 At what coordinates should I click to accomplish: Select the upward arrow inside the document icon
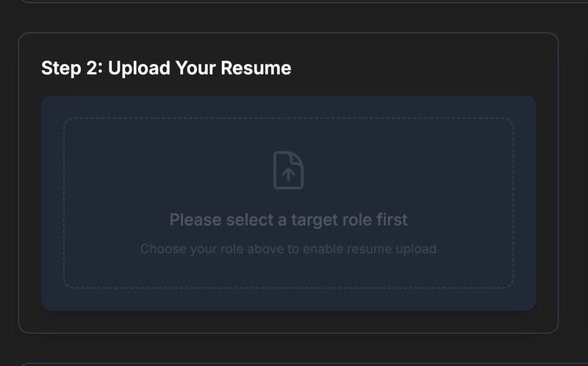(x=288, y=174)
